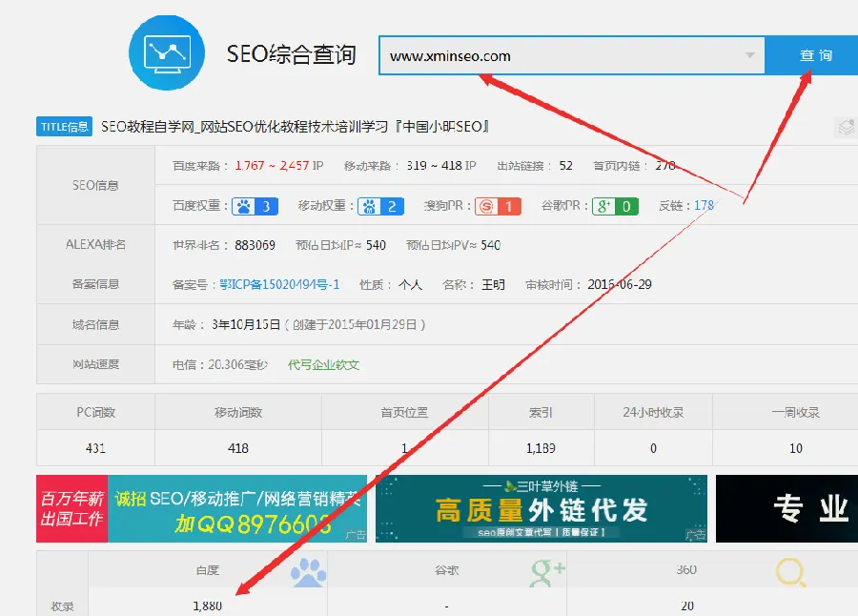
Task: Click the icon right of the title row
Action: pyautogui.click(x=846, y=127)
